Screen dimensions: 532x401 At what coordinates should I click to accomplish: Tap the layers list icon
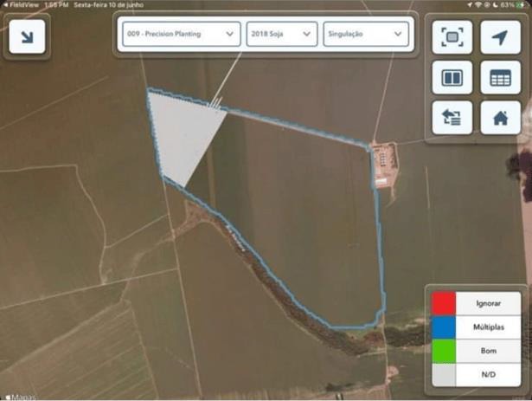452,118
